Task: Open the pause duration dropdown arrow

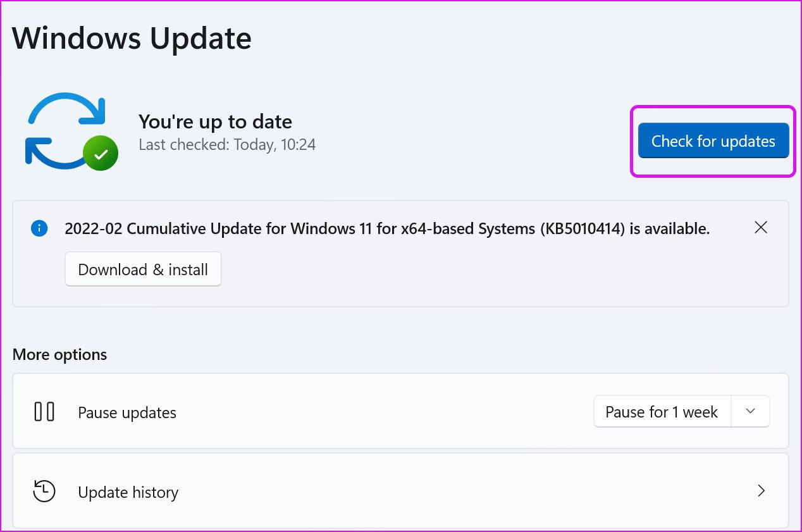Action: point(750,411)
